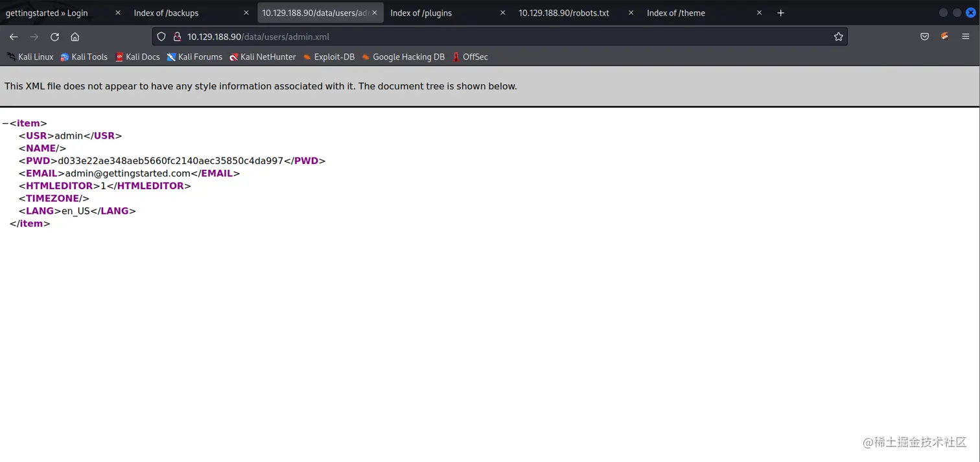The width and height of the screenshot is (980, 462).
Task: Click the TIMEZONE element line
Action: (54, 198)
